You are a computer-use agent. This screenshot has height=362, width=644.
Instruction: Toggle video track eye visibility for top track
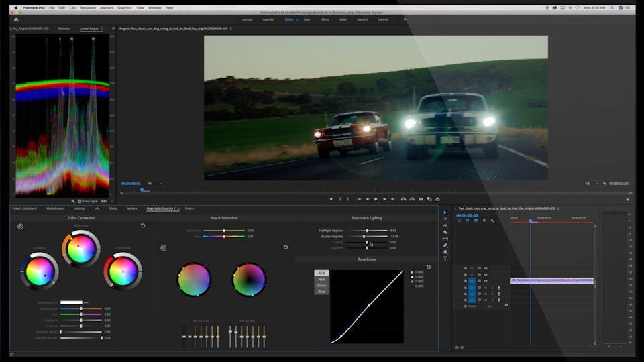tap(486, 268)
